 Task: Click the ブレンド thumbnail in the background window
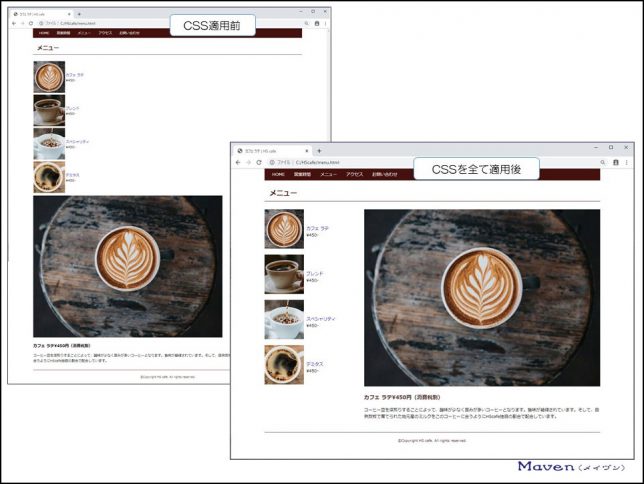[49, 110]
